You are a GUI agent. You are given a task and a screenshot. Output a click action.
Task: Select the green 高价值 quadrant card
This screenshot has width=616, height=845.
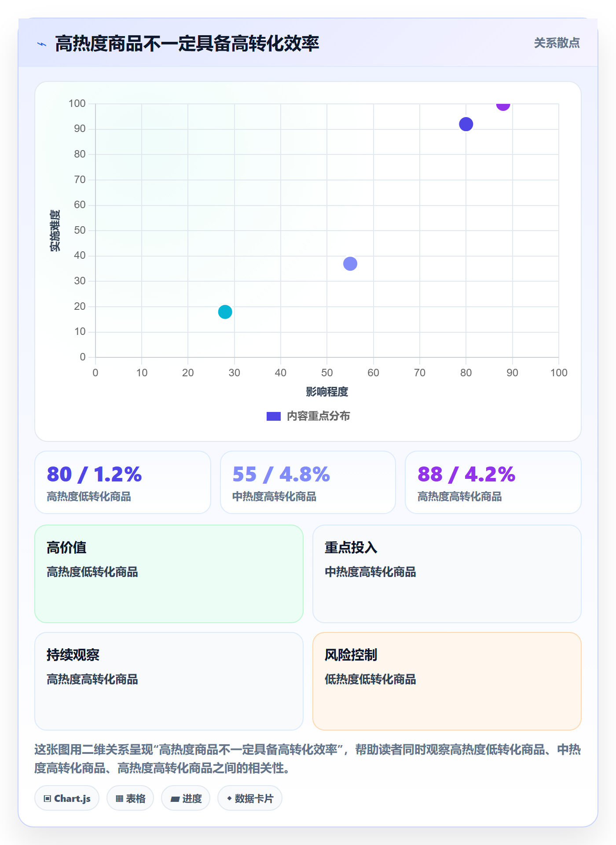169,574
